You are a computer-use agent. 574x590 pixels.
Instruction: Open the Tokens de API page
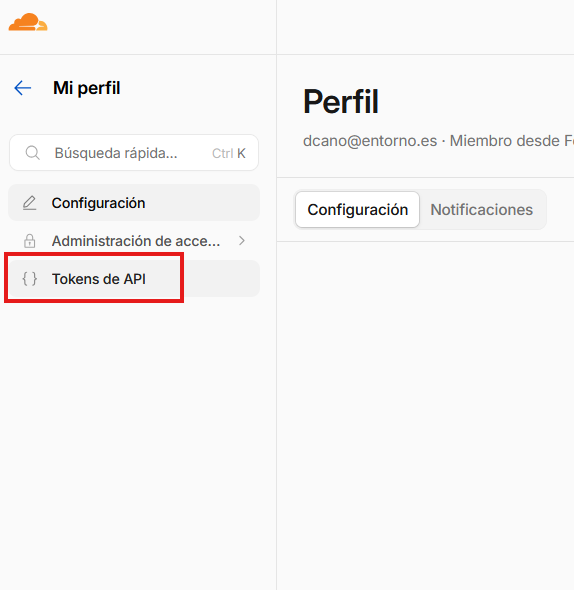tap(134, 279)
